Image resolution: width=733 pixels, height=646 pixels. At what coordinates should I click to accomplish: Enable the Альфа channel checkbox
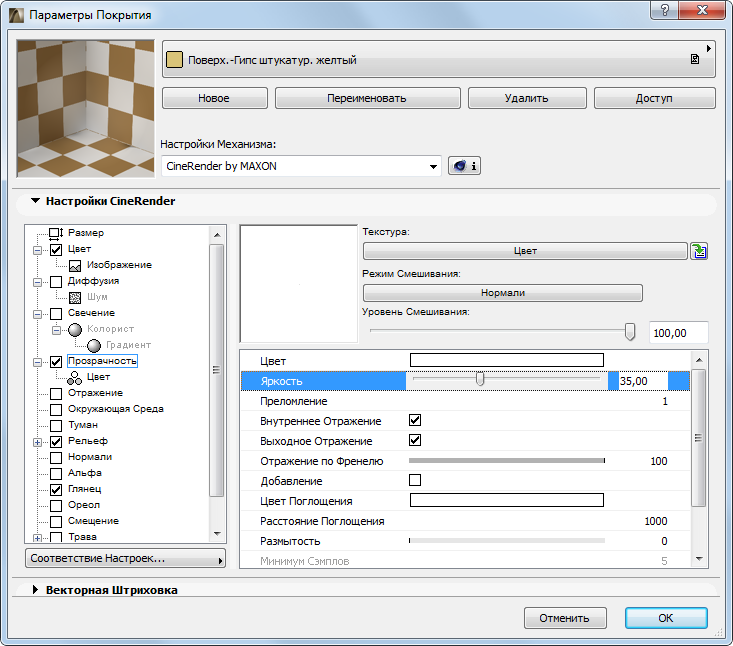(x=56, y=474)
